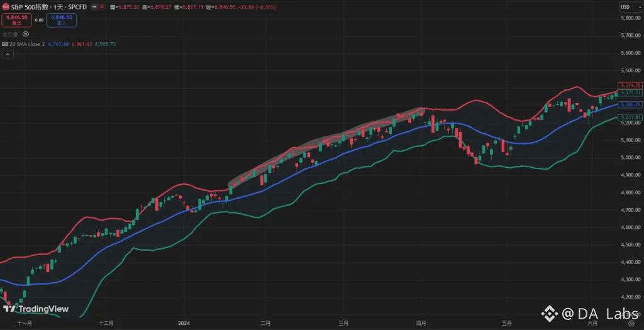Select the 成交量 indicator label
The height and width of the screenshot is (330, 644).
coord(10,34)
